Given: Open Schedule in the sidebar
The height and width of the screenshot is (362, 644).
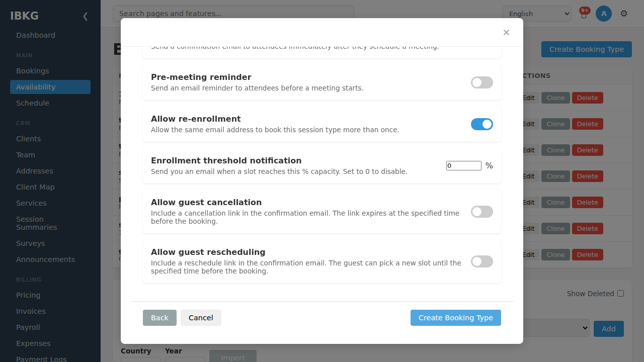Looking at the screenshot, I should point(50,103).
